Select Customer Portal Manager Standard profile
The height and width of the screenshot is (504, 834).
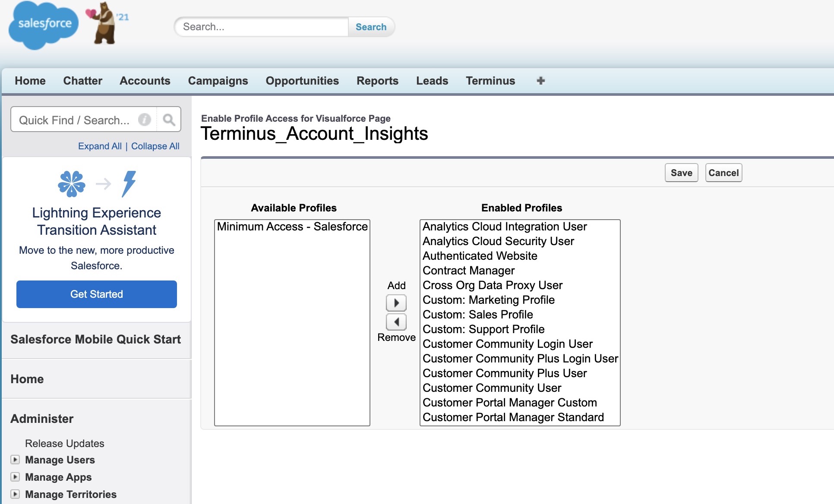pyautogui.click(x=520, y=417)
